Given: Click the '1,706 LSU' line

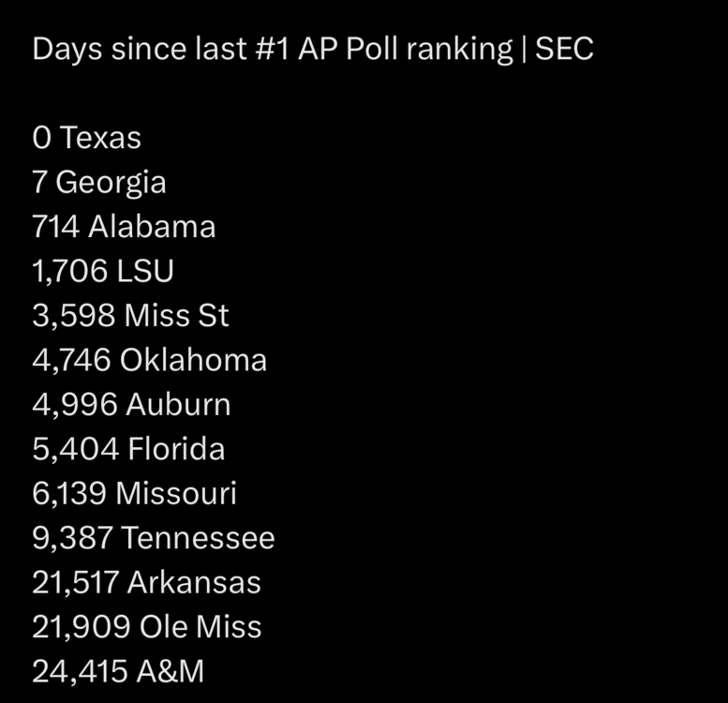Looking at the screenshot, I should pos(103,271).
